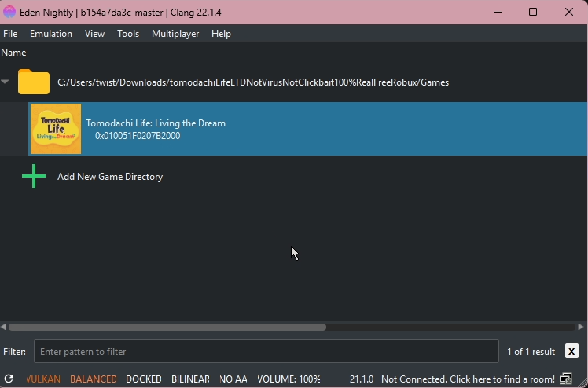This screenshot has width=588, height=388.
Task: Click the 21.1.0 firmware version label
Action: 362,379
